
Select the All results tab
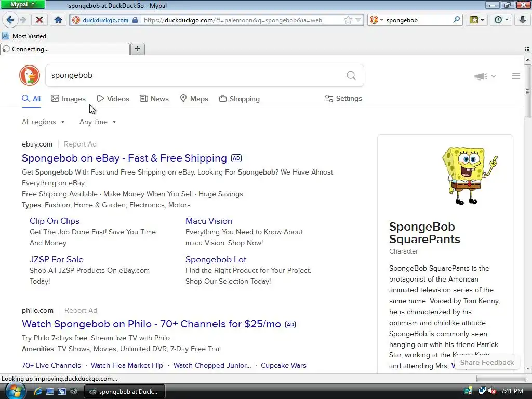tap(31, 99)
